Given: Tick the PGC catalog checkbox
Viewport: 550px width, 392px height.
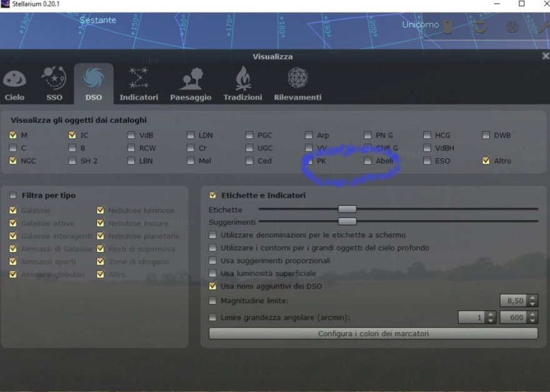Looking at the screenshot, I should 249,135.
